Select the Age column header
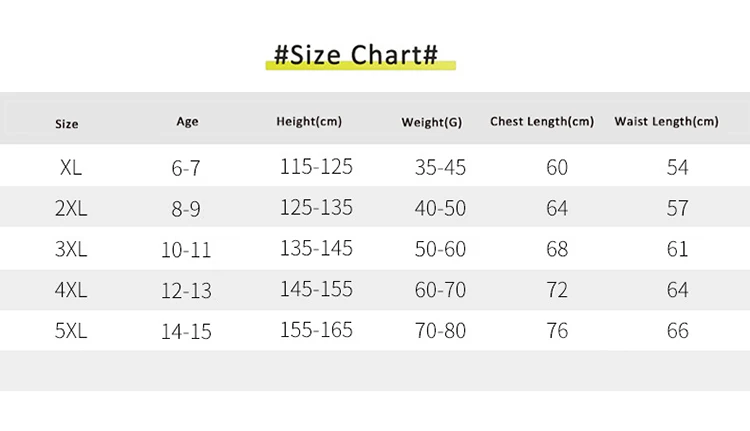 (187, 122)
